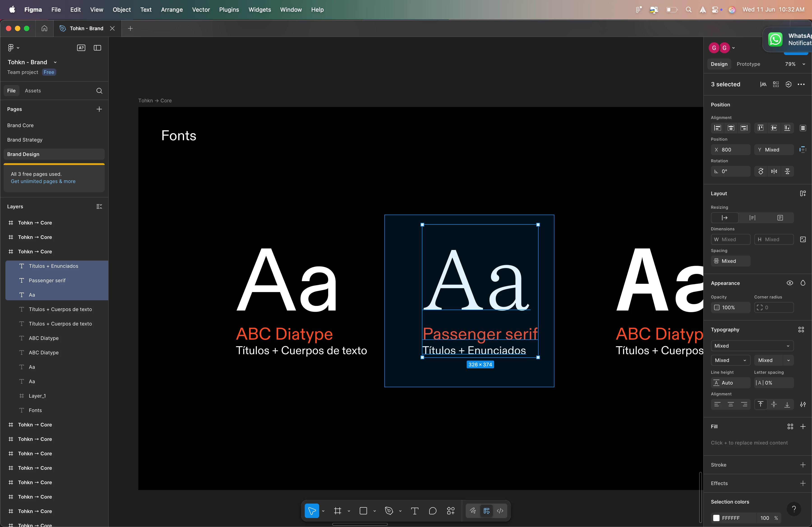Image resolution: width=812 pixels, height=527 pixels.
Task: Select the Frame tool in bottom toolbar
Action: (x=337, y=511)
